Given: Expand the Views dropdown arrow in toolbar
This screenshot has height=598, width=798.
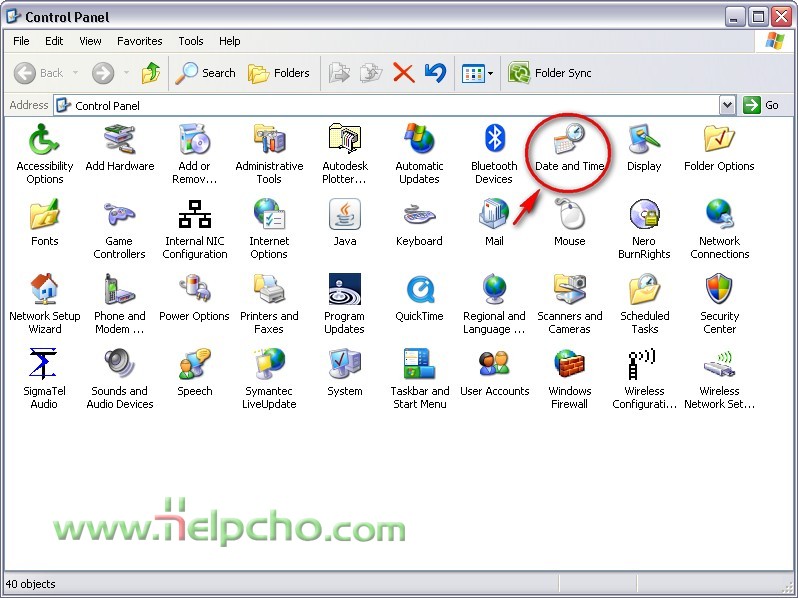Looking at the screenshot, I should click(490, 73).
